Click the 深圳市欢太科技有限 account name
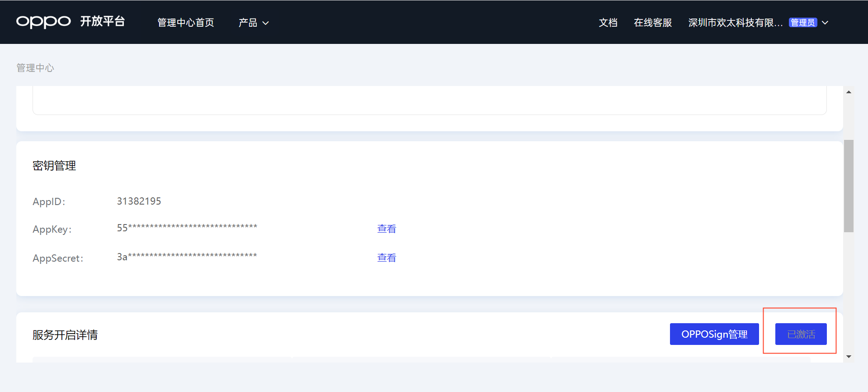Screen dimensions: 868x392 (735, 23)
